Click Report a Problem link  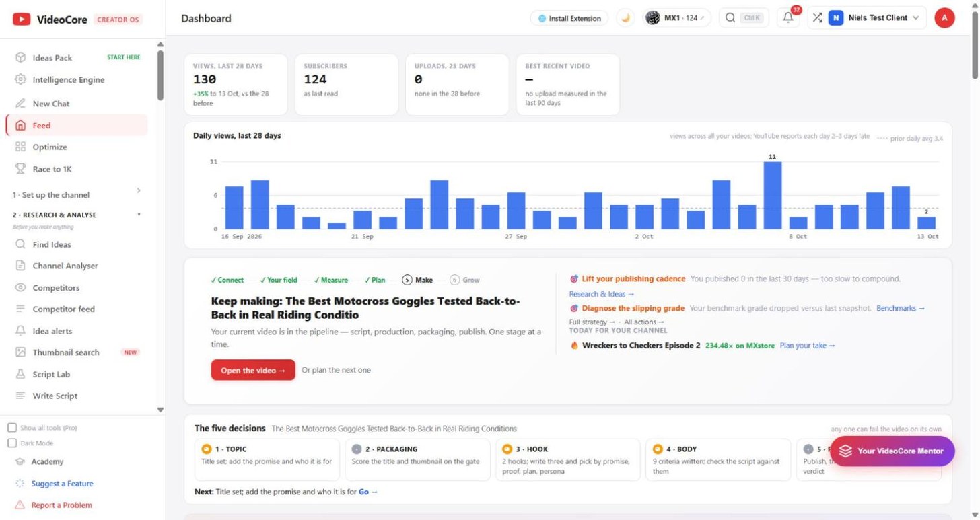tap(61, 505)
